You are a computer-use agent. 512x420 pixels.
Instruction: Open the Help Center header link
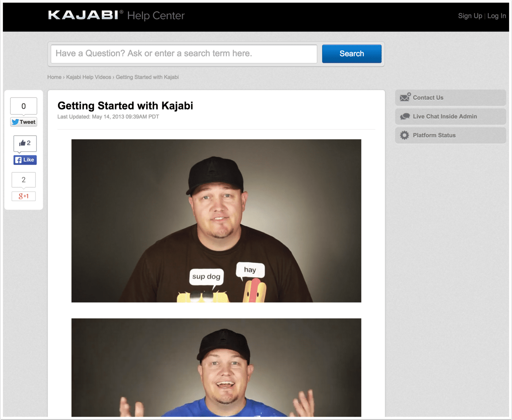click(156, 15)
